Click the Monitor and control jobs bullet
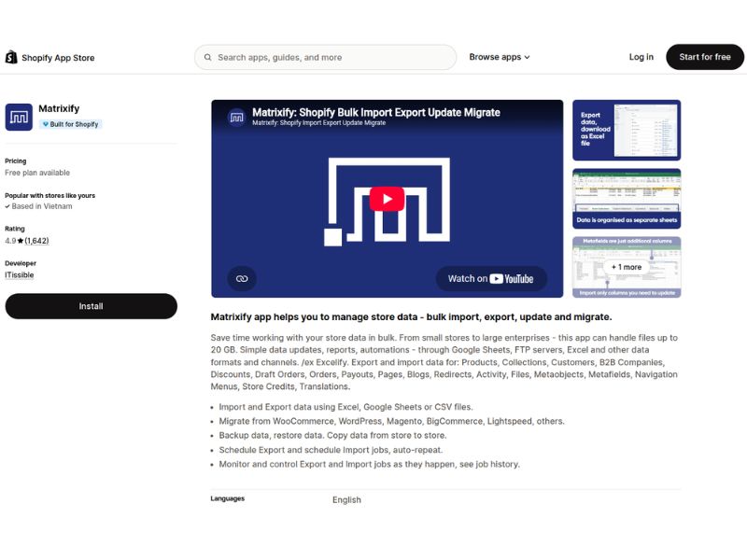Viewport: 747px width, 560px height. tap(369, 464)
